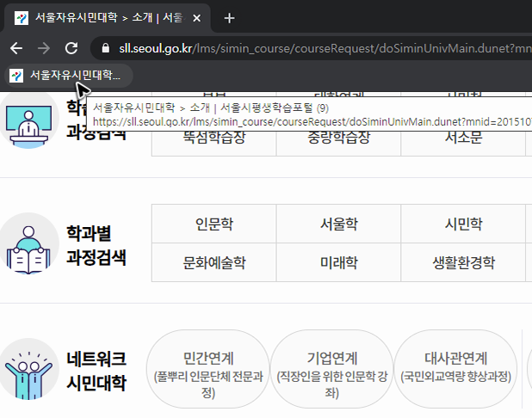Choose the 인문학 department

pyautogui.click(x=214, y=224)
